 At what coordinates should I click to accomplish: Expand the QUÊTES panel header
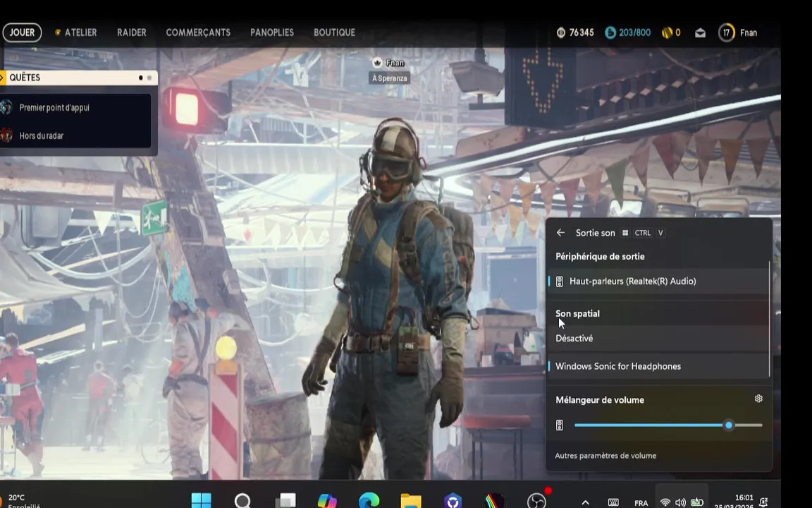[x=79, y=78]
